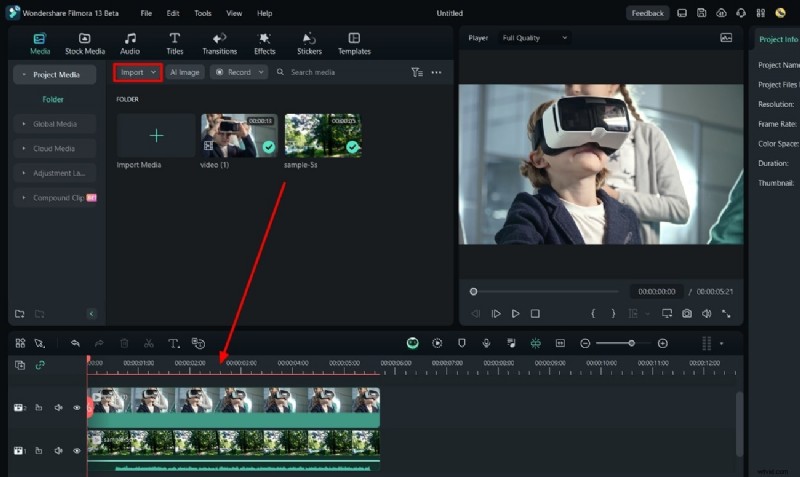Click the voiceover microphone icon
Screen dimensions: 800x477
coord(486,343)
